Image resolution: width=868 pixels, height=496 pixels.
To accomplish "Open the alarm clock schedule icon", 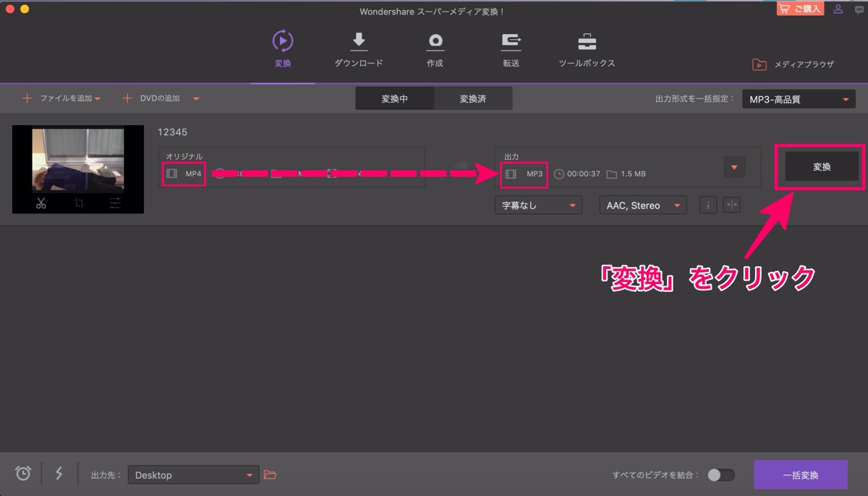I will 23,474.
